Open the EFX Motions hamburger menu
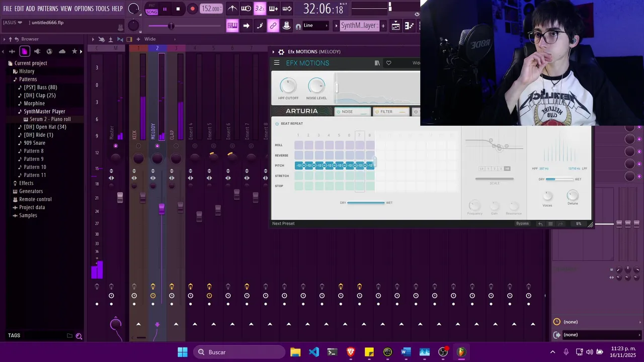The width and height of the screenshot is (644, 362). coord(277,63)
